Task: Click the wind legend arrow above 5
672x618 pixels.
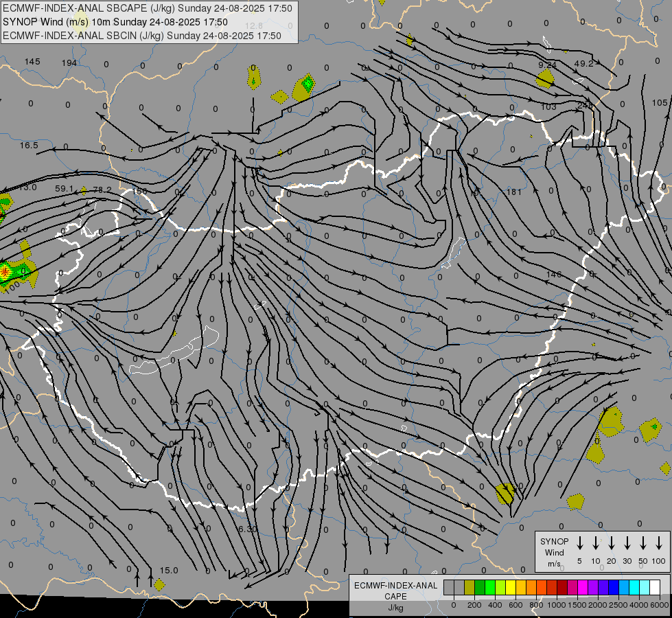Action: (580, 543)
